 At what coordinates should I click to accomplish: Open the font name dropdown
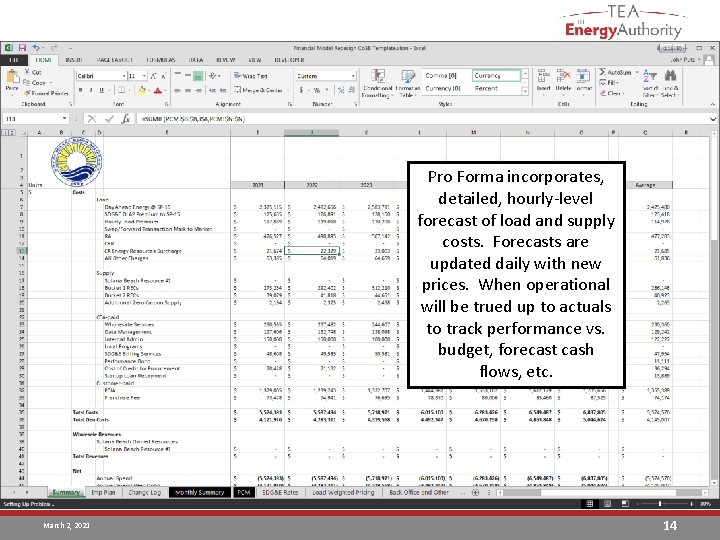click(x=124, y=76)
